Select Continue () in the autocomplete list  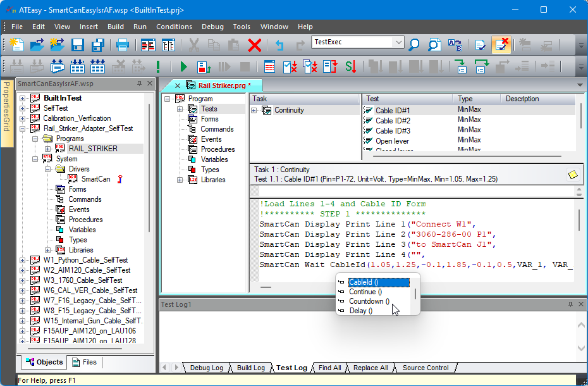tap(365, 292)
